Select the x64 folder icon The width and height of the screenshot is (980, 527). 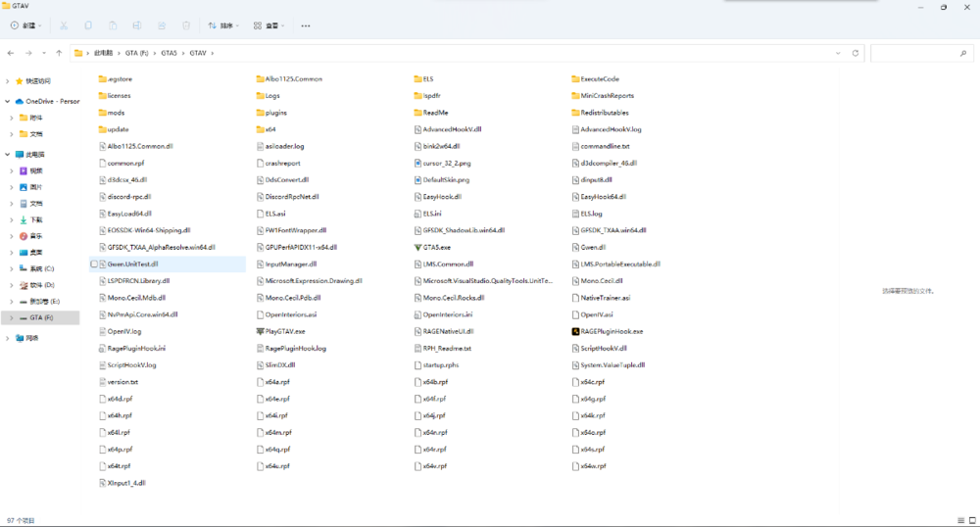[260, 130]
